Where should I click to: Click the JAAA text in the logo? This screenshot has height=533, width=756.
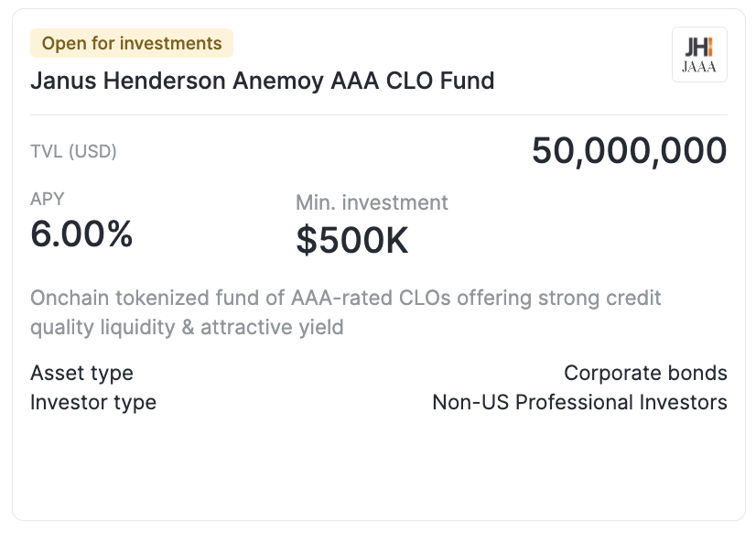coord(699,68)
